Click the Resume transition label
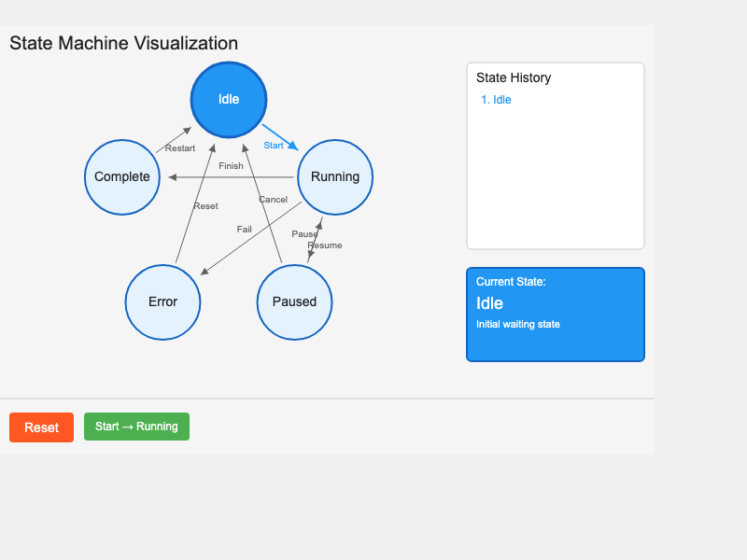The image size is (747, 560). [x=325, y=245]
